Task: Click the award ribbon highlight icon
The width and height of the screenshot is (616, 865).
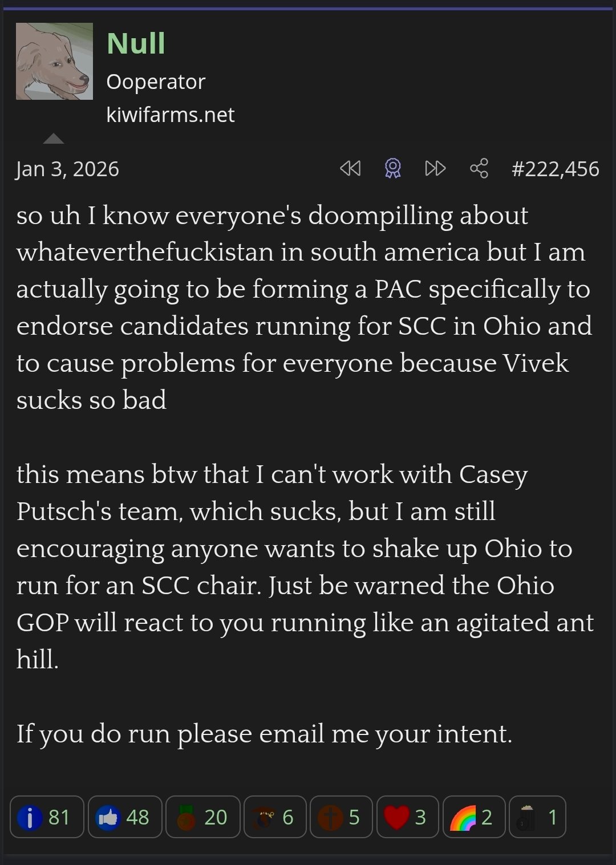Action: [x=392, y=168]
